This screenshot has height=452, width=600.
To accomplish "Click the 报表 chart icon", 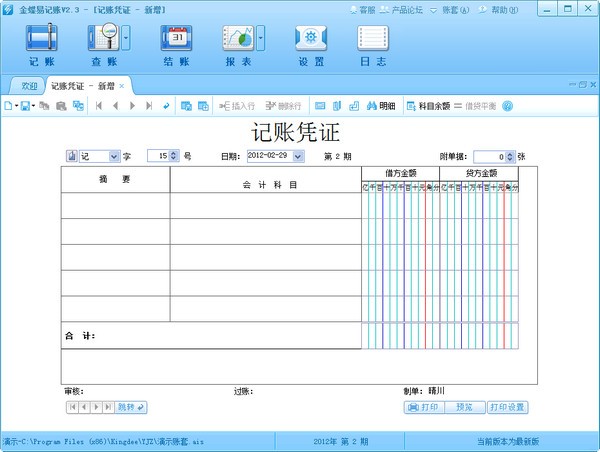I will (238, 40).
